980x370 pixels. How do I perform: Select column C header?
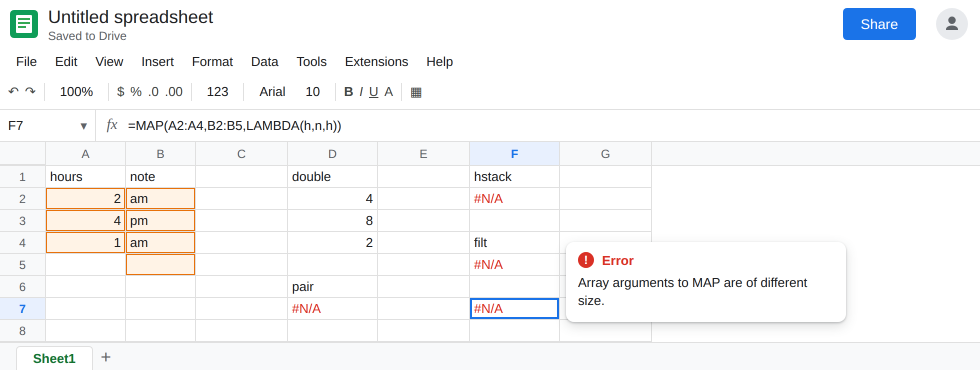pos(241,154)
